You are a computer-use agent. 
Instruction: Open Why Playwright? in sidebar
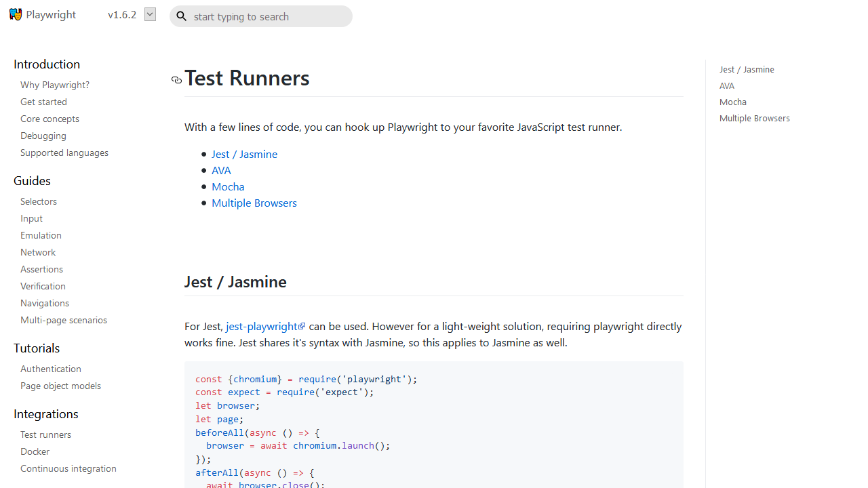click(x=55, y=85)
